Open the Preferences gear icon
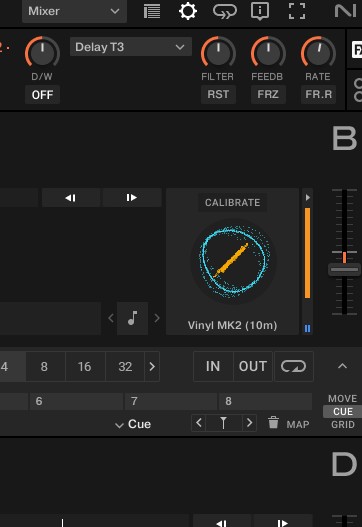Screen dimensions: 362x527 tap(188, 11)
